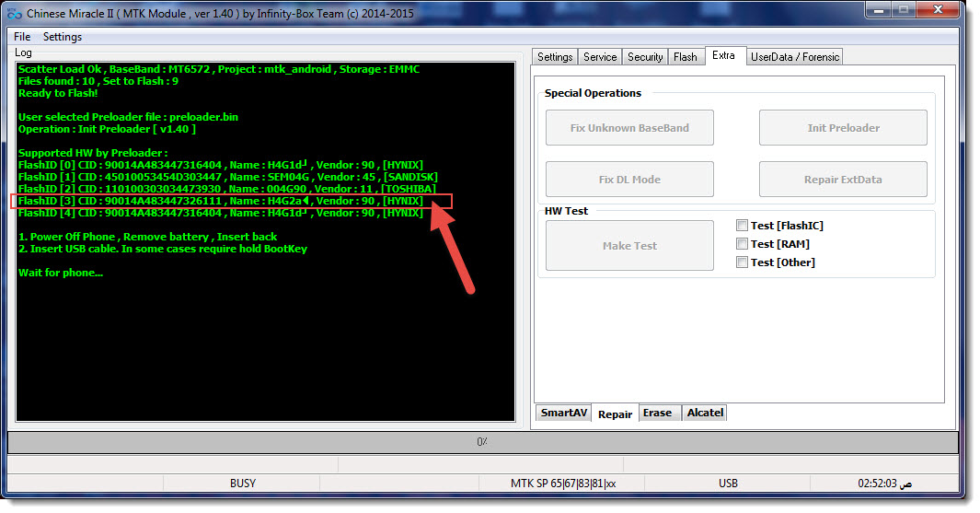Click the Special Operations group label
980x513 pixels.
pyautogui.click(x=593, y=93)
